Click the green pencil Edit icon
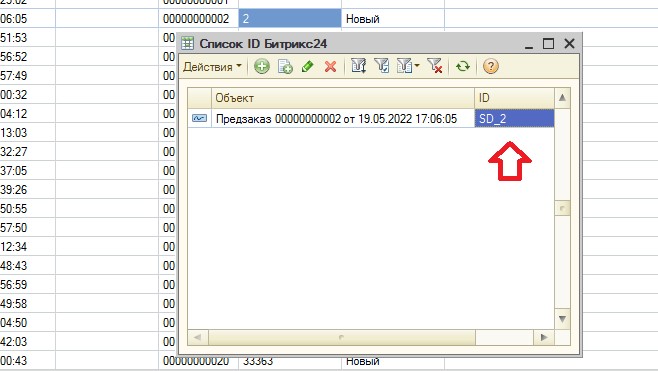Image resolution: width=658 pixels, height=371 pixels. [x=308, y=66]
